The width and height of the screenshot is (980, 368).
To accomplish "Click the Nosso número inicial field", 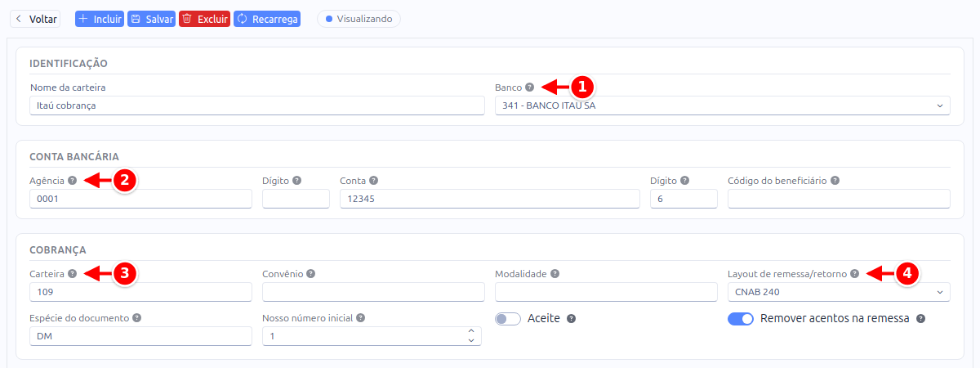I will [372, 336].
